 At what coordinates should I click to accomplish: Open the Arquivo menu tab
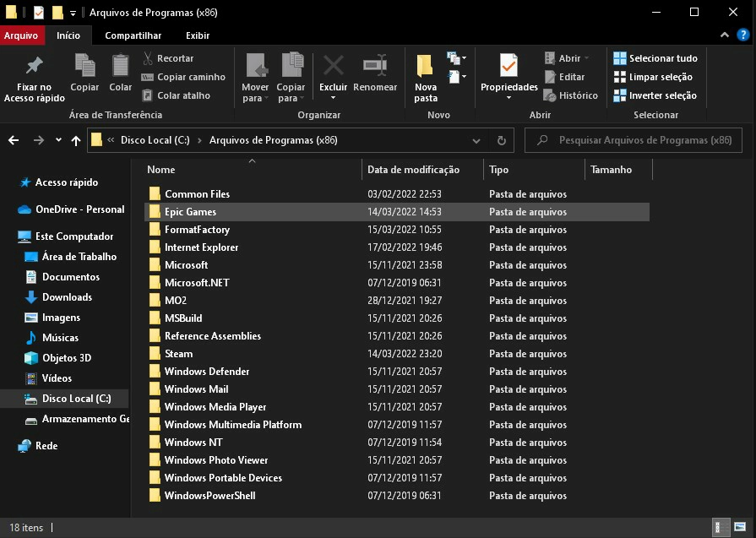[21, 35]
